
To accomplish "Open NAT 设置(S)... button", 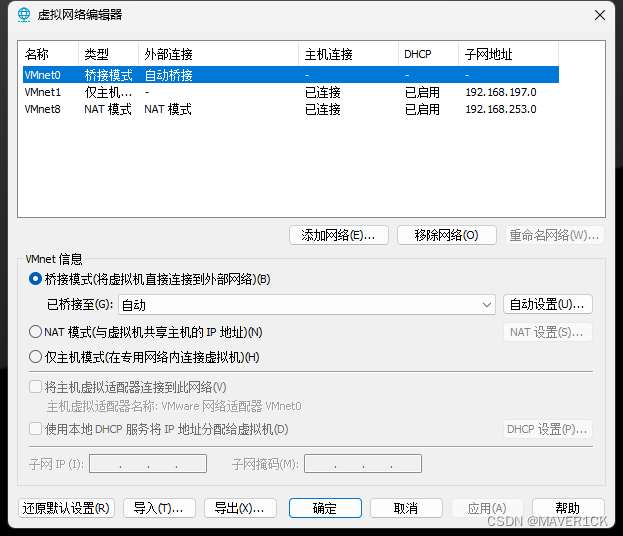I will 548,332.
